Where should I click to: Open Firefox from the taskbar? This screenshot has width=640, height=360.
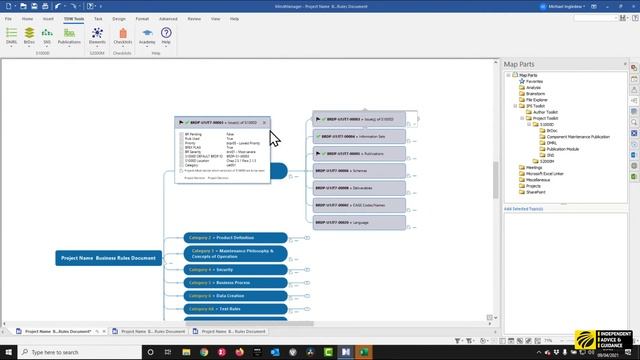[x=240, y=352]
